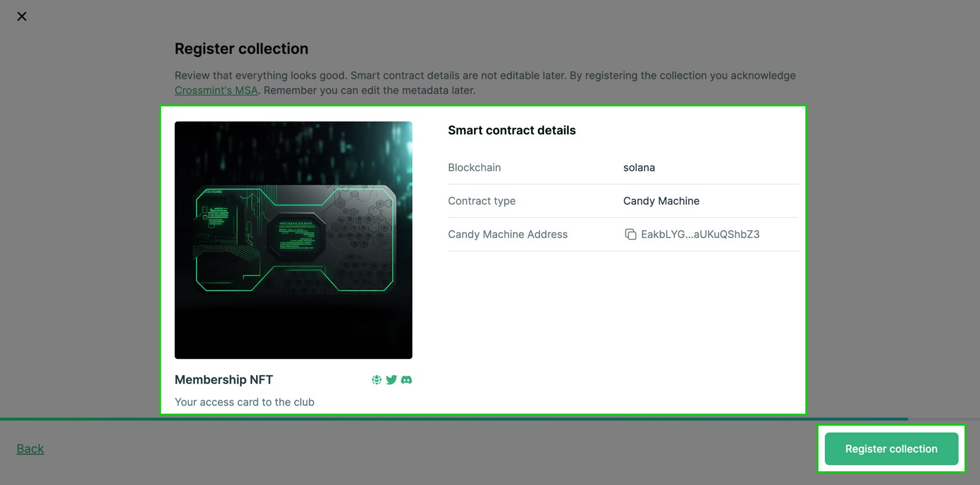The image size is (980, 485).
Task: Click the green step progress bar
Action: 454,419
